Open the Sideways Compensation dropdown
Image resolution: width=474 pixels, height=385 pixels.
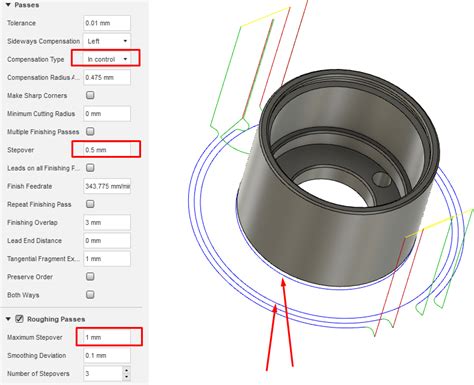[107, 41]
